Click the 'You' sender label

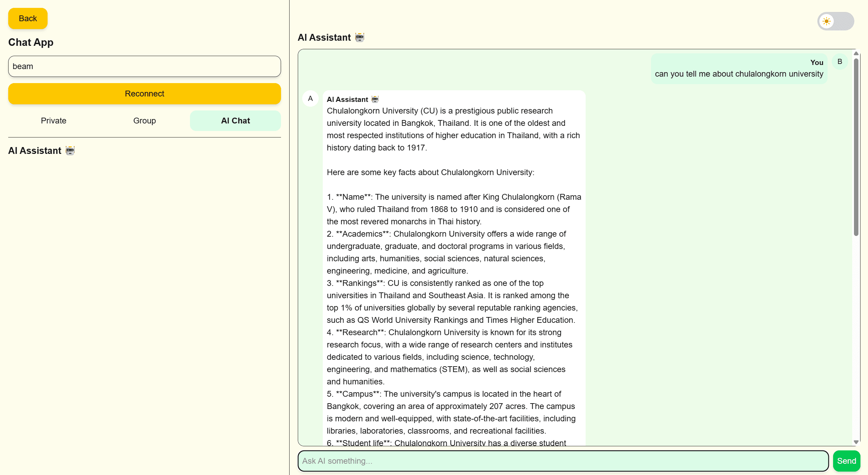[x=817, y=63]
